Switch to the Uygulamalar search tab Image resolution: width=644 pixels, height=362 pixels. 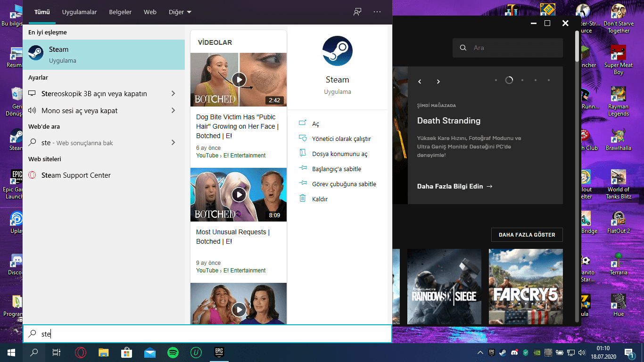pyautogui.click(x=79, y=12)
